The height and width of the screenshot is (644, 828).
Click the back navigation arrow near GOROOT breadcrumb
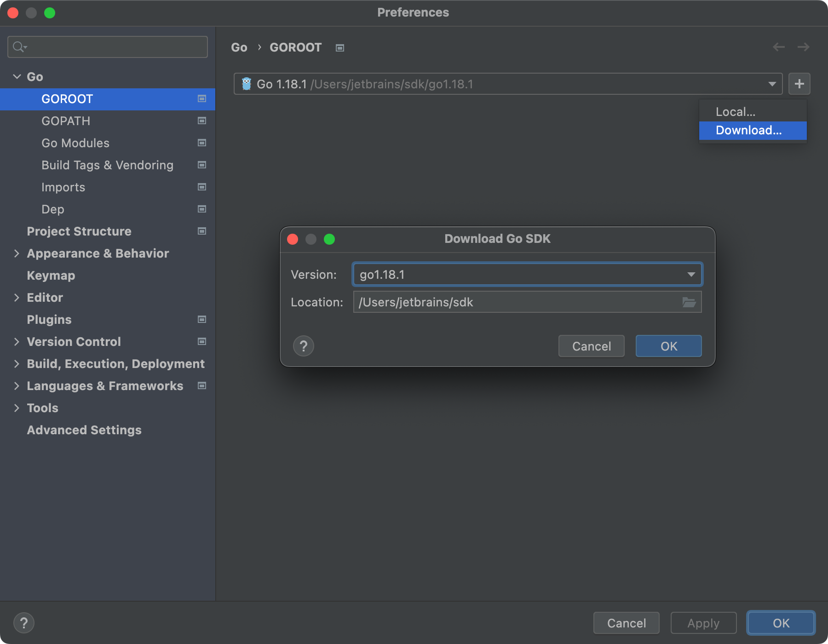(x=778, y=47)
